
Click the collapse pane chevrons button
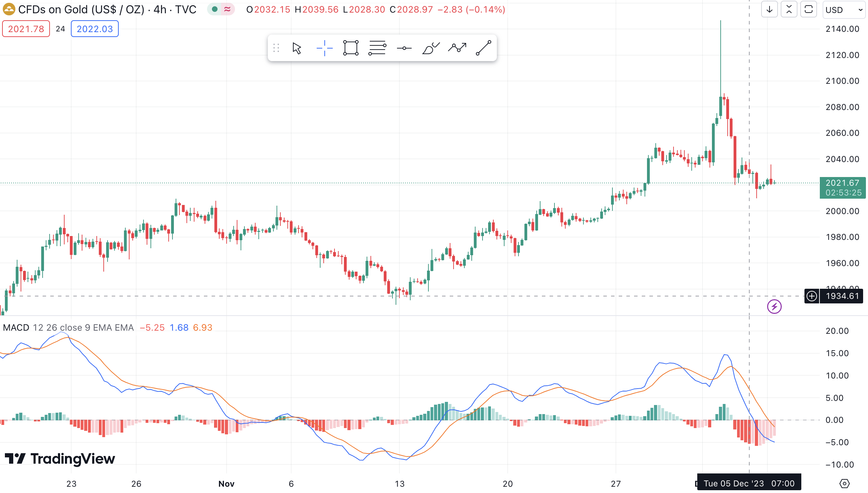click(789, 9)
